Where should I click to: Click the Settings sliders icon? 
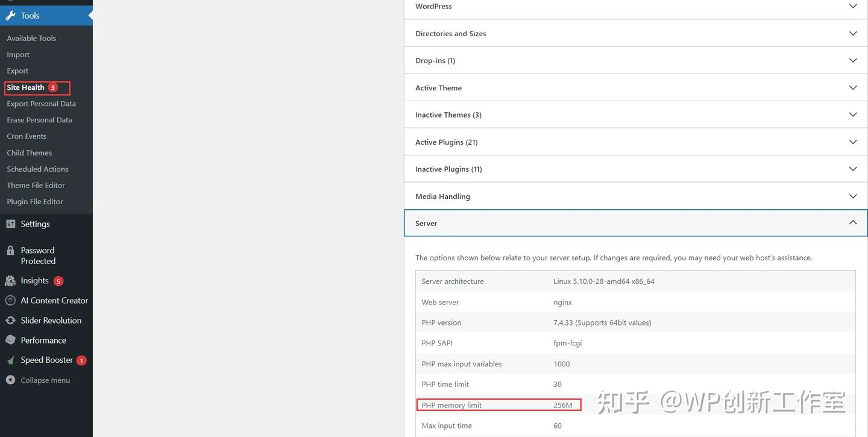point(10,224)
